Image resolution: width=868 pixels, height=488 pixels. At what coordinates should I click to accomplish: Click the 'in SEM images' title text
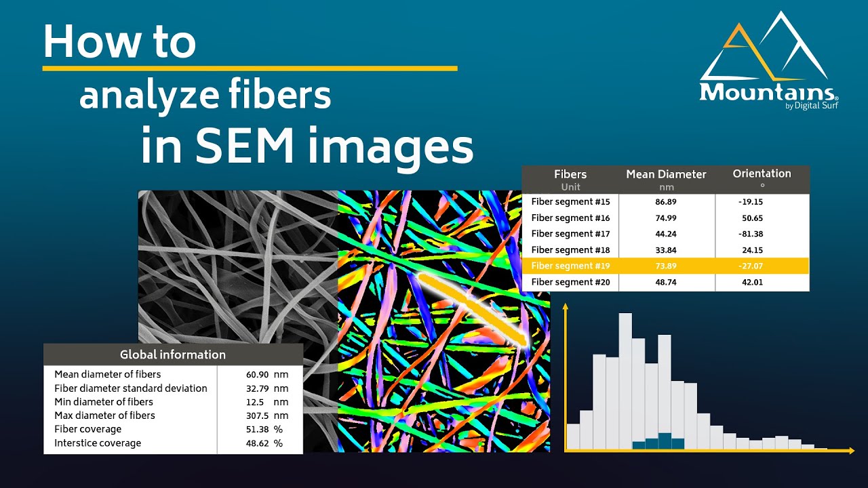(x=307, y=146)
